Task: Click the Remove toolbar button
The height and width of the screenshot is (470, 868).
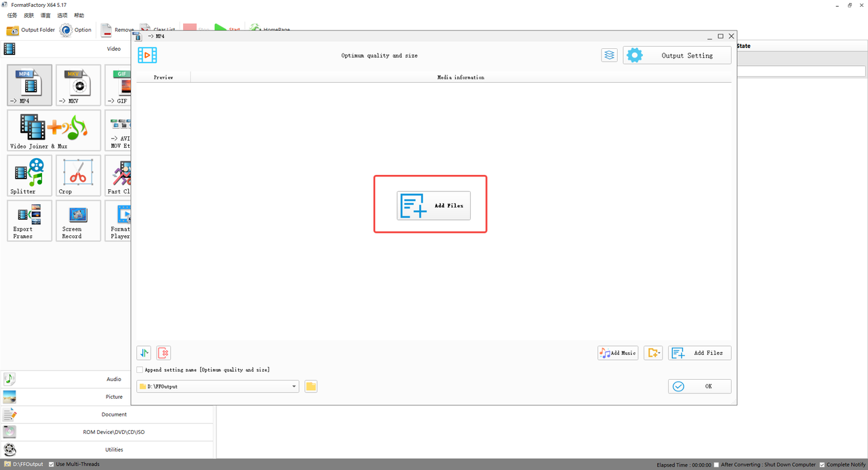Action: pos(116,30)
